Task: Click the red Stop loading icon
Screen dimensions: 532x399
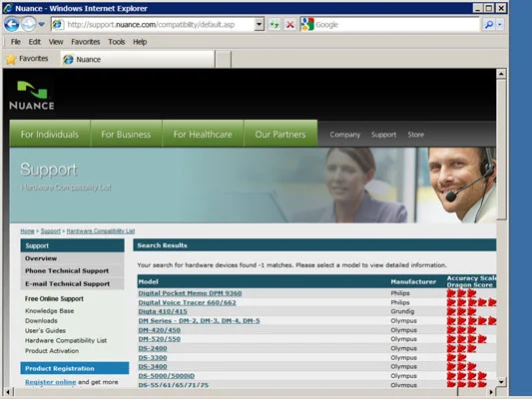Action: point(290,24)
